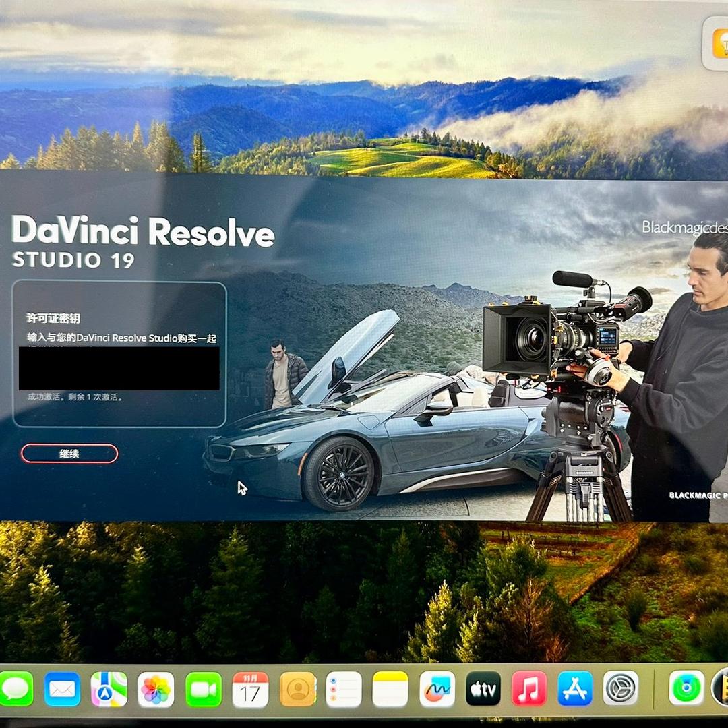
Task: Open System Settings gear icon
Action: [620, 688]
